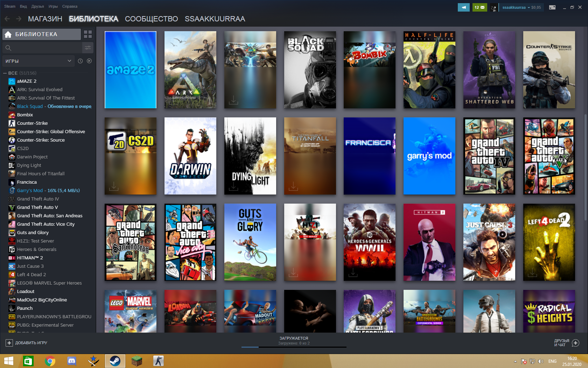Open Grand Theft Auto V cover art
This screenshot has width=588, height=368.
[x=549, y=156]
